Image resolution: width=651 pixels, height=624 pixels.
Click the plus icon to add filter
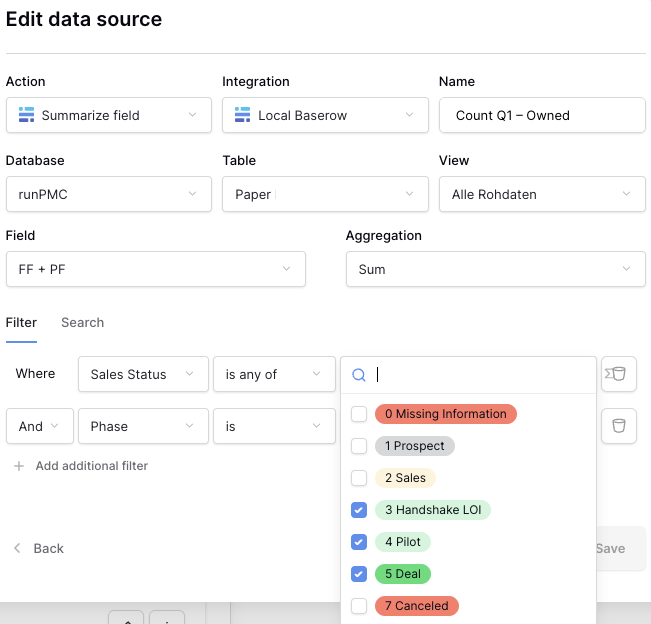pos(19,466)
